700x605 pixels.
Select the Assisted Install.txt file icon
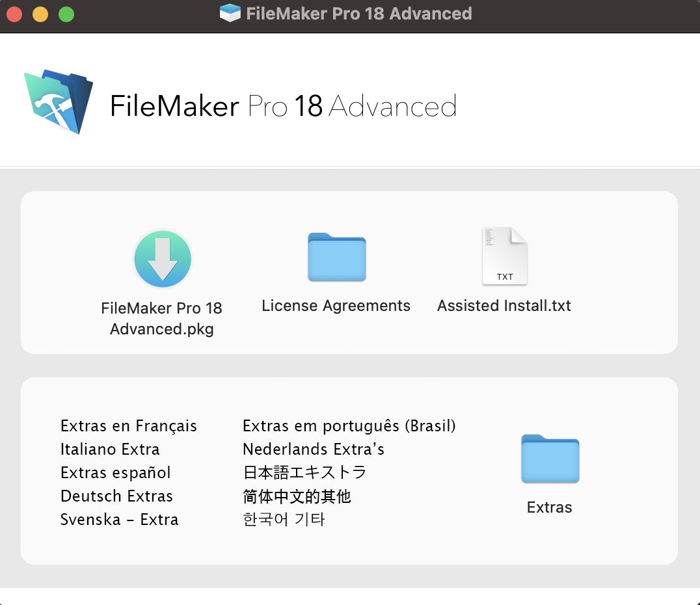[x=504, y=256]
